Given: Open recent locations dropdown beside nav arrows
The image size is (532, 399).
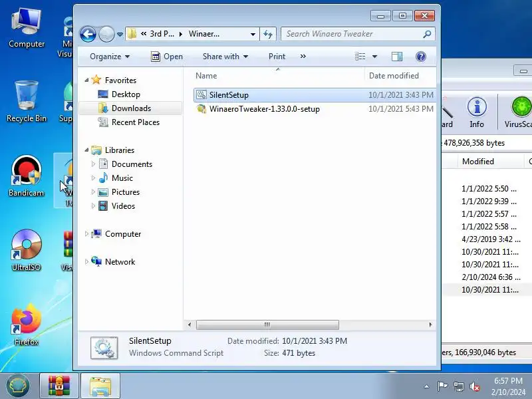Looking at the screenshot, I should [120, 35].
